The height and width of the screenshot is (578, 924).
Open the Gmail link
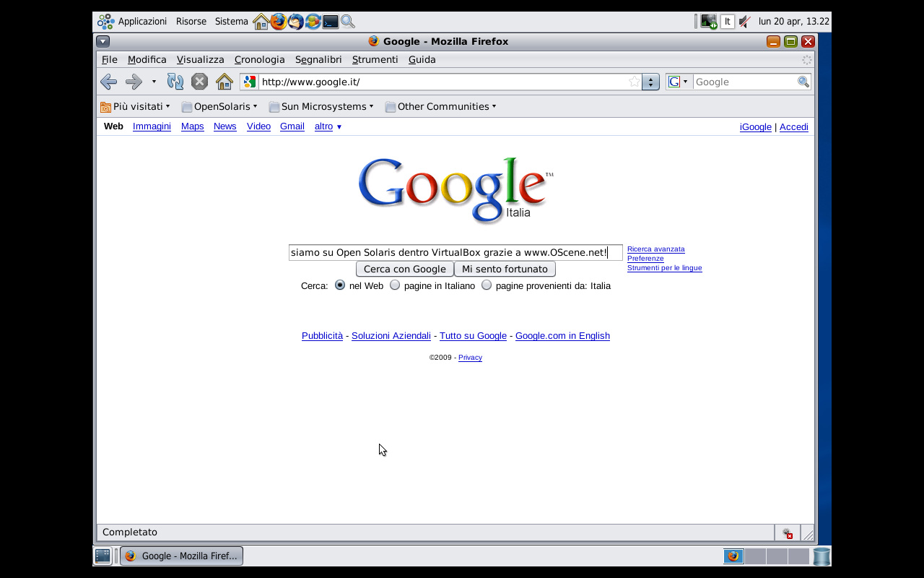point(292,126)
